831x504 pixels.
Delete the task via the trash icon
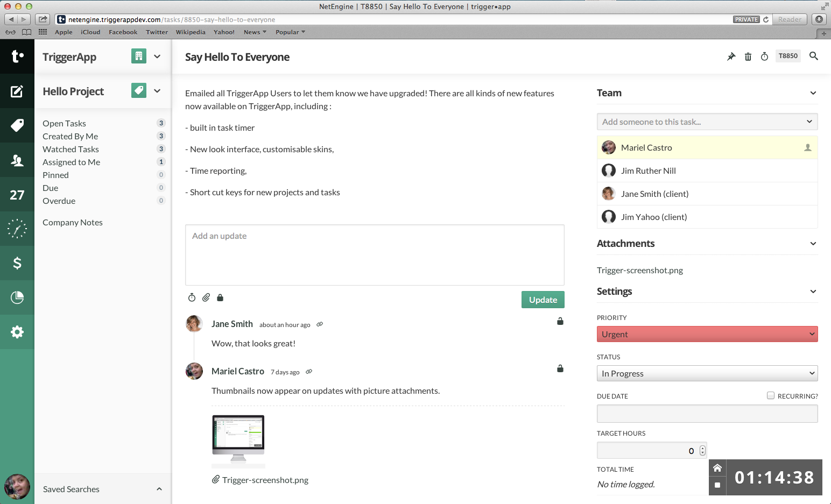click(x=748, y=56)
